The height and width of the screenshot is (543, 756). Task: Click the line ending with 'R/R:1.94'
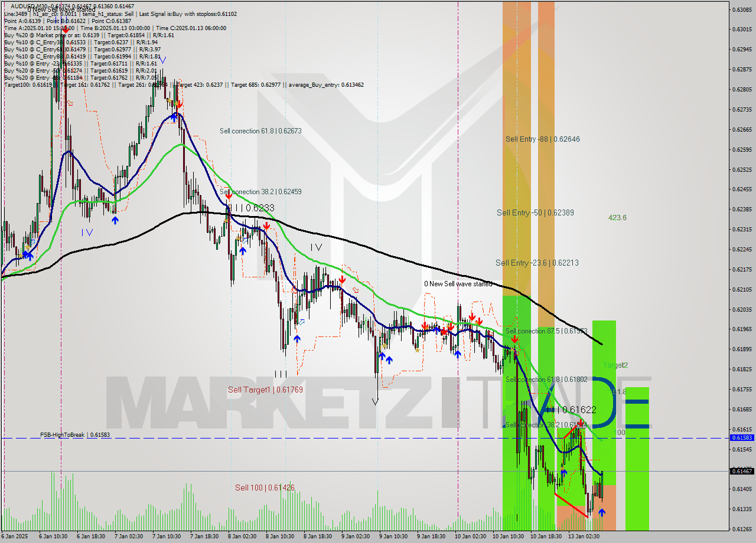[80, 42]
